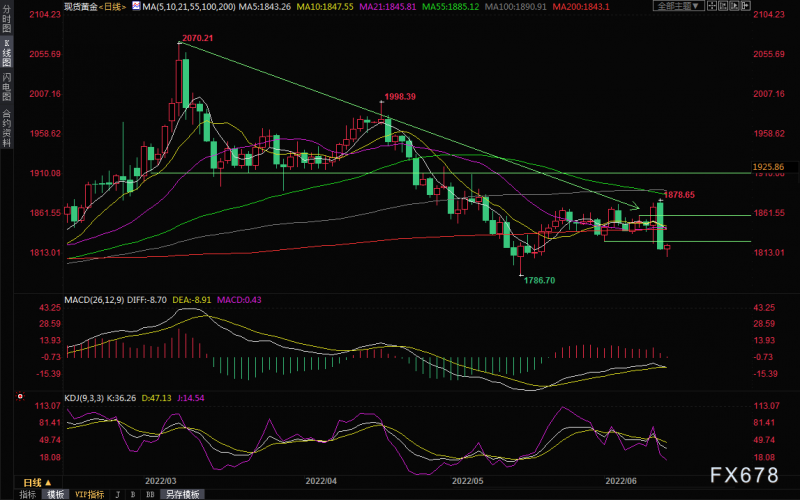Click the 2022/05 date axis label
Screen dimensions: 800x500
pos(468,481)
